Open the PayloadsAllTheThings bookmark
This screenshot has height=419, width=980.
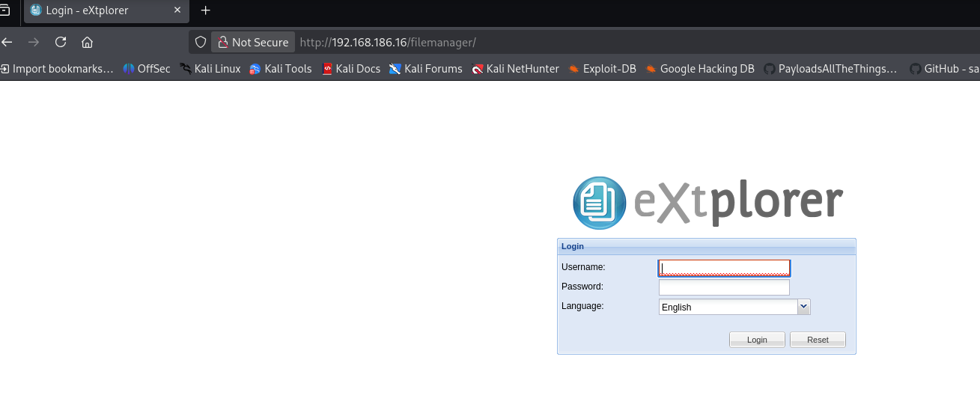click(830, 69)
